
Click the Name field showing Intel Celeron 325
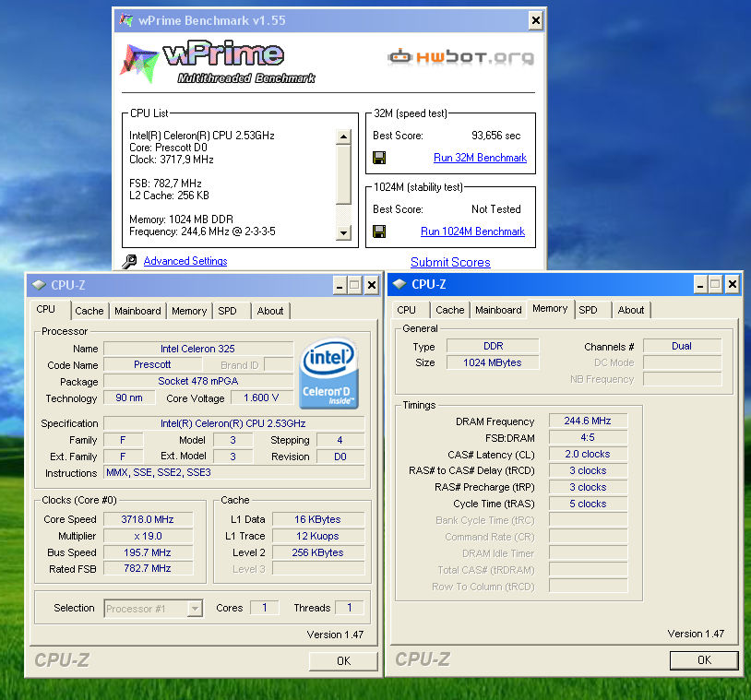click(198, 349)
